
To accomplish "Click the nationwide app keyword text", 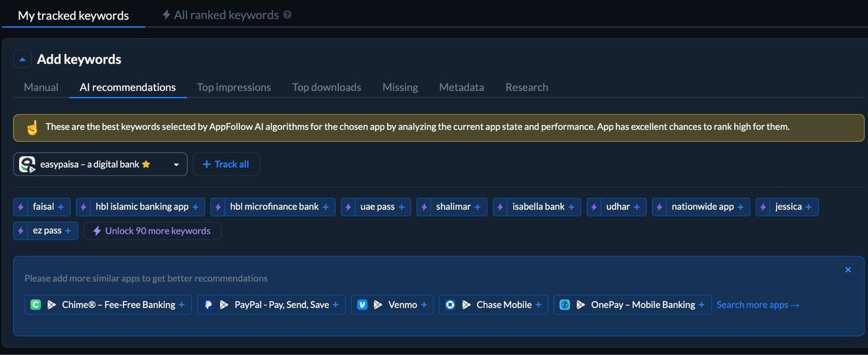I will click(x=702, y=207).
